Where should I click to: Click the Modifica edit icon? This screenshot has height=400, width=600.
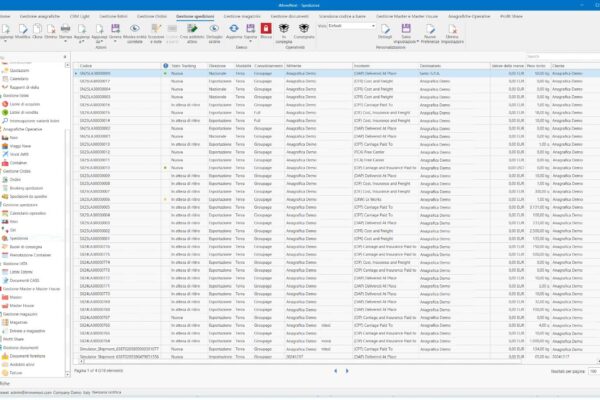tap(23, 29)
